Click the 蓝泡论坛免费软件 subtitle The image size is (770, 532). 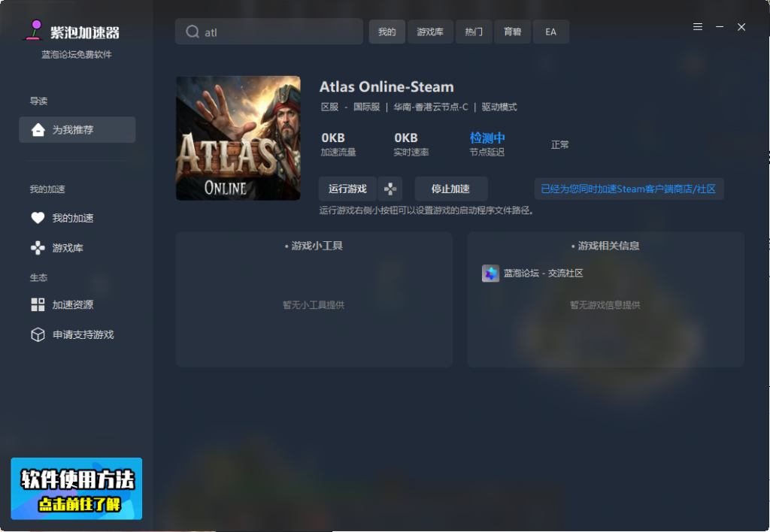(x=77, y=54)
